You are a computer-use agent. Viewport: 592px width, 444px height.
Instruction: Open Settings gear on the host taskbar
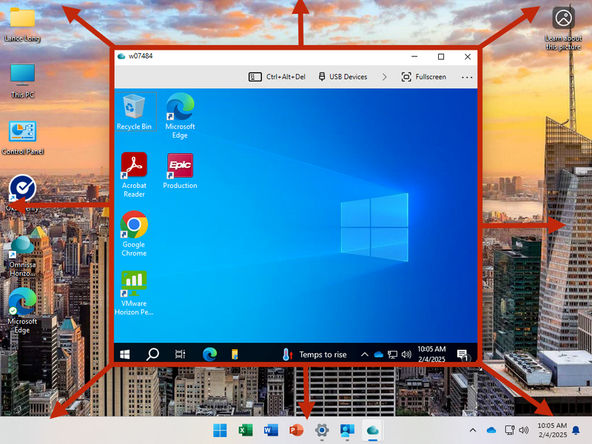322,430
